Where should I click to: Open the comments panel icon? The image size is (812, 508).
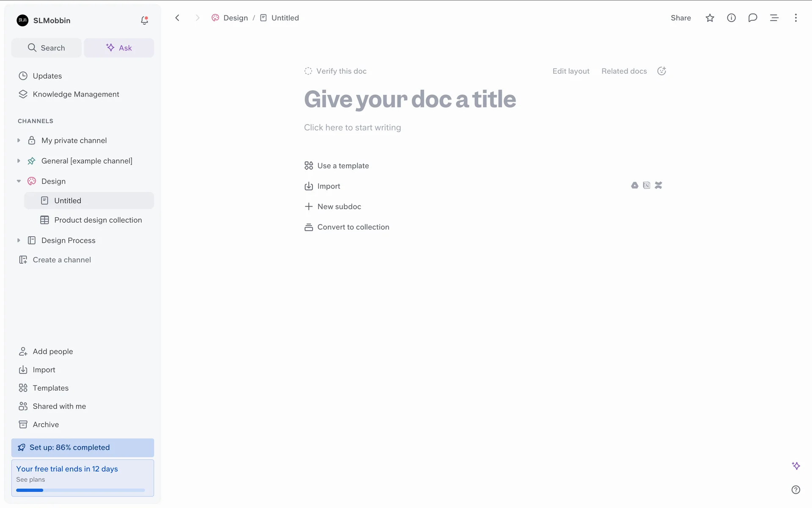pyautogui.click(x=752, y=18)
